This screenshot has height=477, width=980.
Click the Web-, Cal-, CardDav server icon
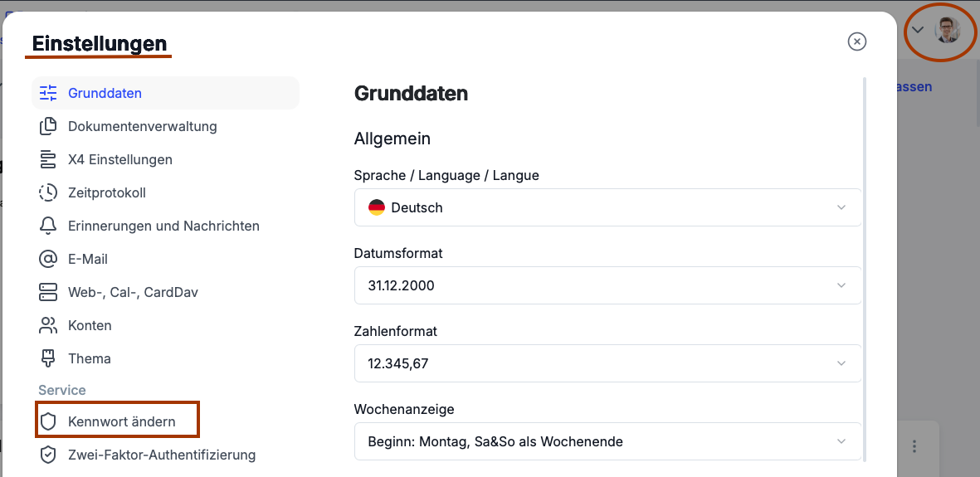(x=48, y=292)
